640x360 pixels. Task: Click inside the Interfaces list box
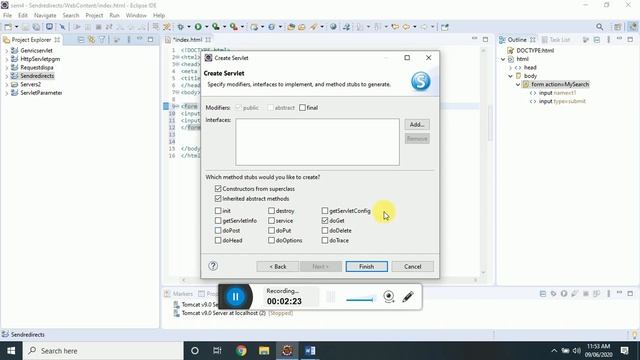click(317, 142)
